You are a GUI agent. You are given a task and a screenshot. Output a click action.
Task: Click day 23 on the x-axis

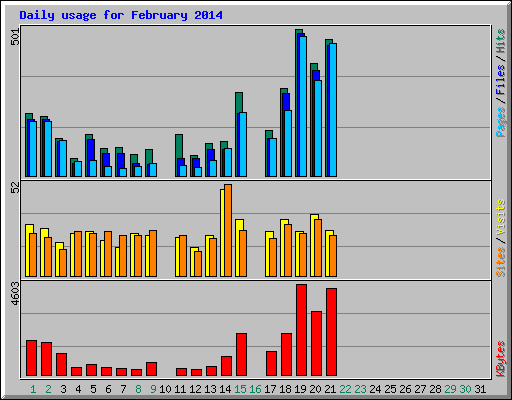tap(360, 389)
